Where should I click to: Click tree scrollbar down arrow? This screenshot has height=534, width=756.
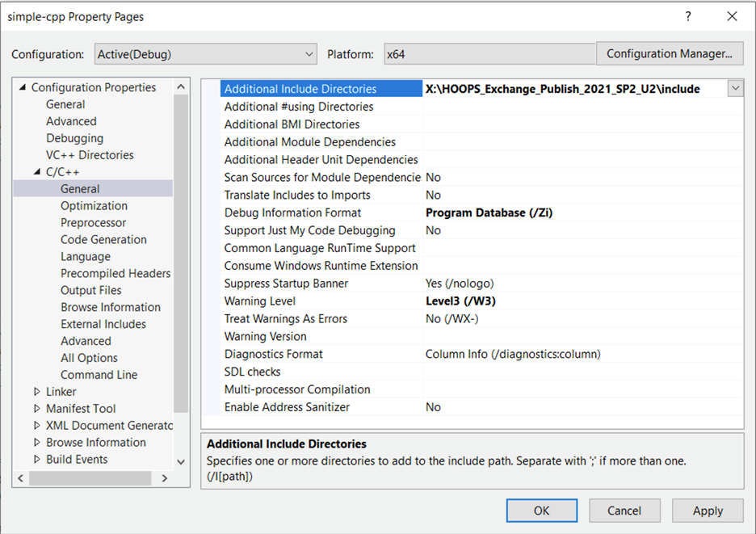(181, 461)
